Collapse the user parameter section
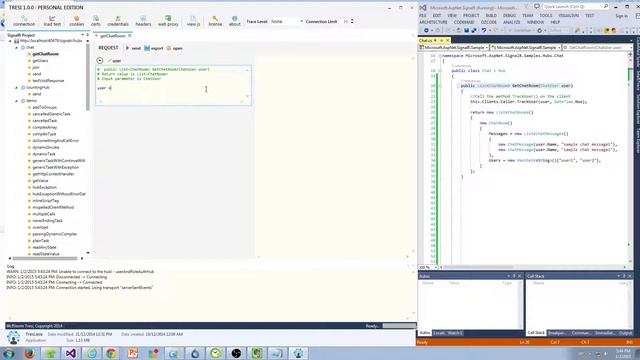Screen dimensions: 640x360 point(100,60)
